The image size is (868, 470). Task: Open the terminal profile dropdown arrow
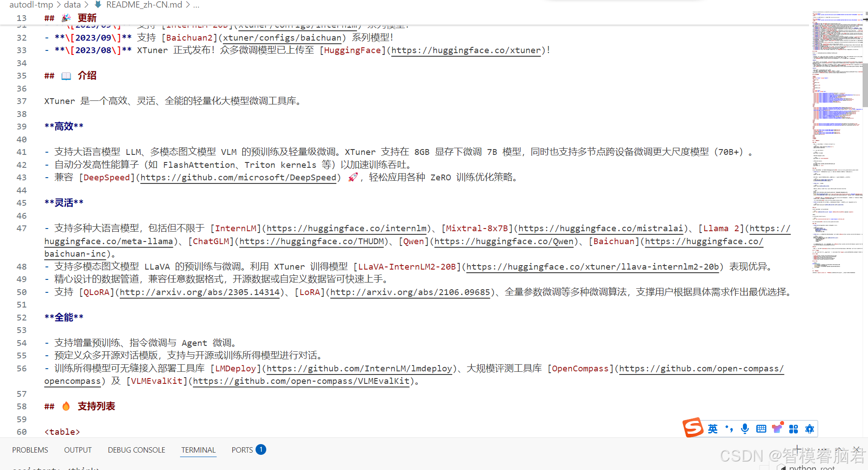point(808,449)
